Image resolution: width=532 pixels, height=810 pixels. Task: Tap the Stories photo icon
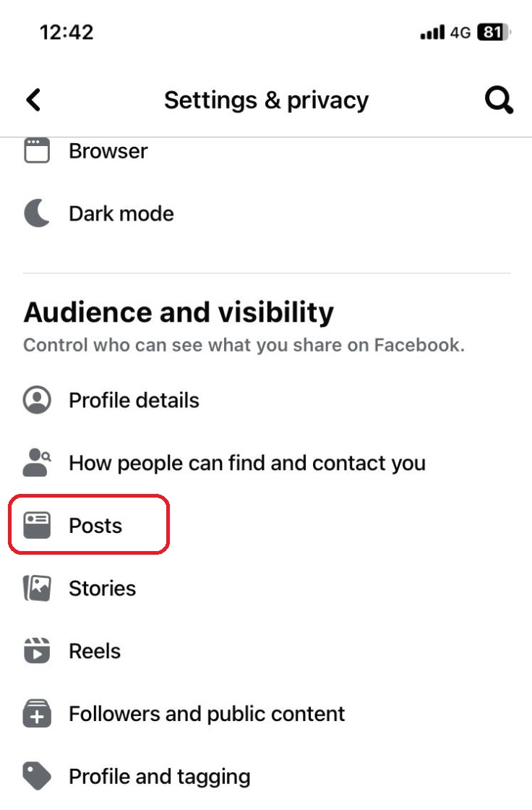point(37,589)
